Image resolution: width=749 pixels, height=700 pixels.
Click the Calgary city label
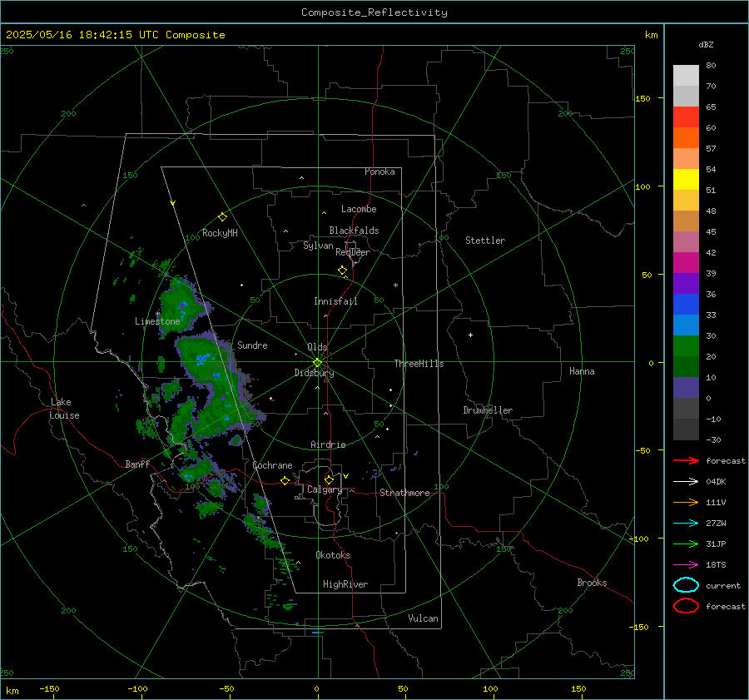click(x=325, y=489)
